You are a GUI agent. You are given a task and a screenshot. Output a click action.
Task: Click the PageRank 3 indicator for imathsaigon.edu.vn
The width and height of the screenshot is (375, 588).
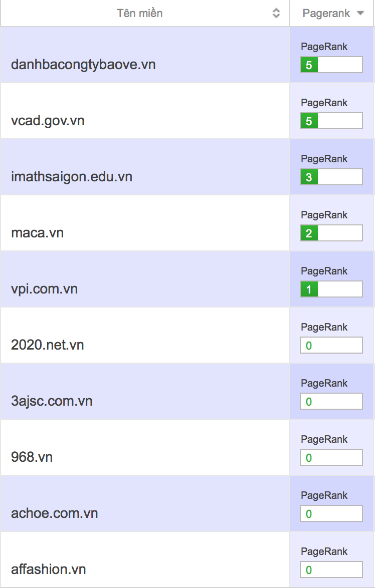pyautogui.click(x=331, y=177)
